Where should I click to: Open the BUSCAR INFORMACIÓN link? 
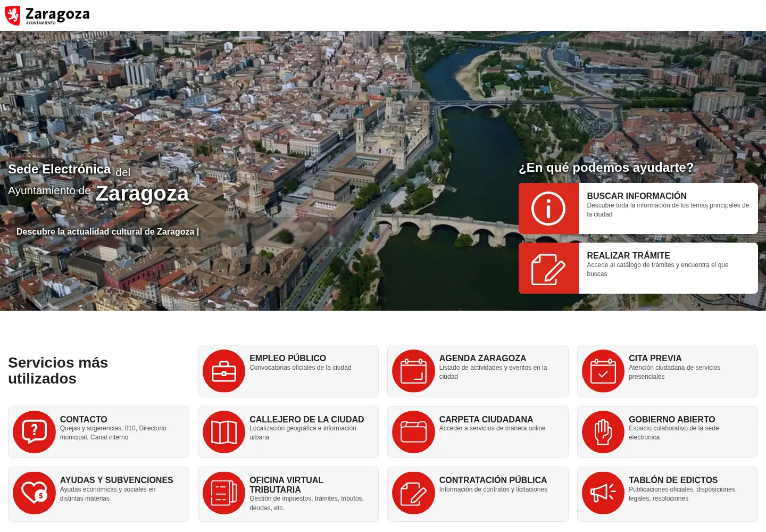coord(637,196)
